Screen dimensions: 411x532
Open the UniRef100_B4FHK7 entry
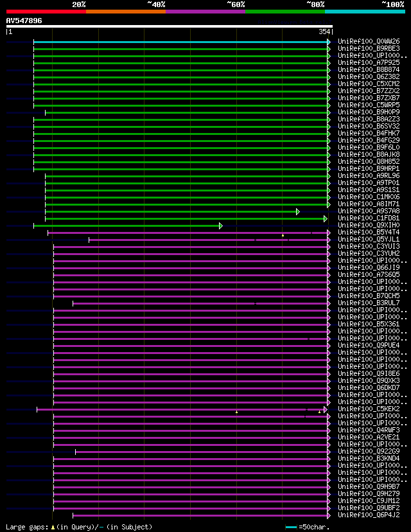369,134
